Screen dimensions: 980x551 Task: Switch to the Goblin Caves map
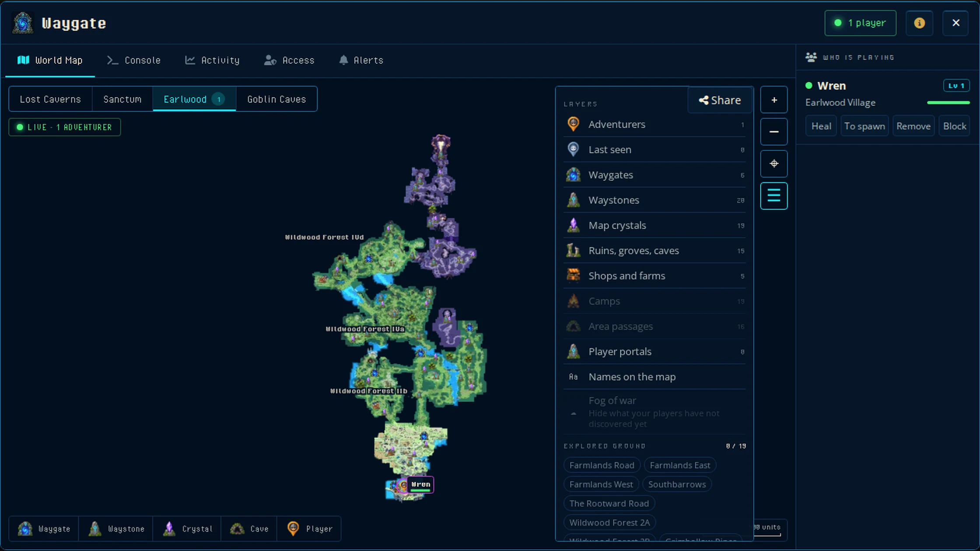coord(276,99)
